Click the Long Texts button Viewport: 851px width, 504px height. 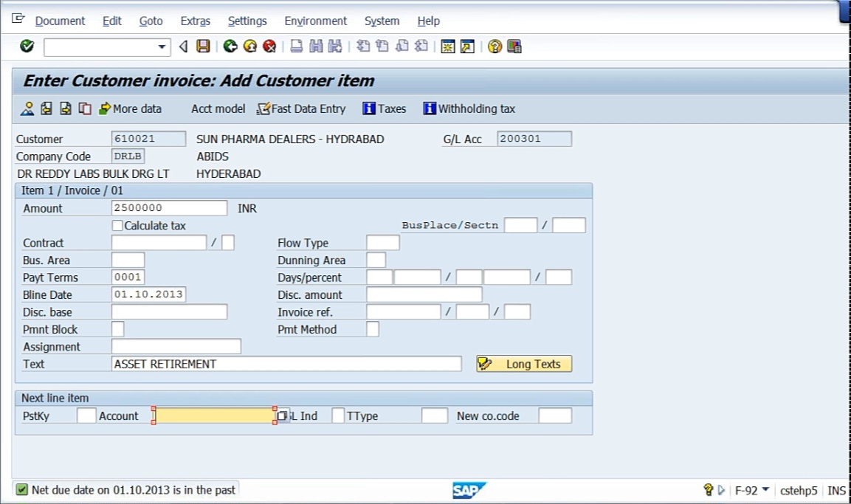524,364
